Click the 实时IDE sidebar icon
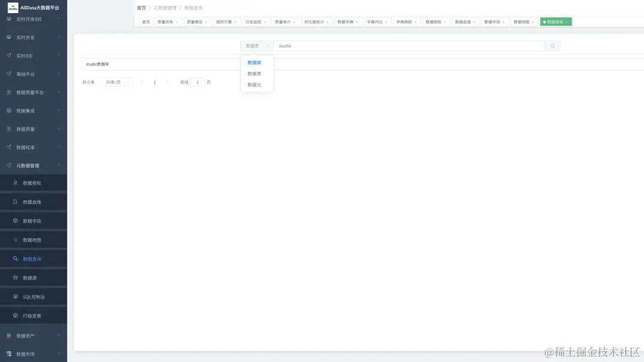The height and width of the screenshot is (362, 644). [9, 56]
